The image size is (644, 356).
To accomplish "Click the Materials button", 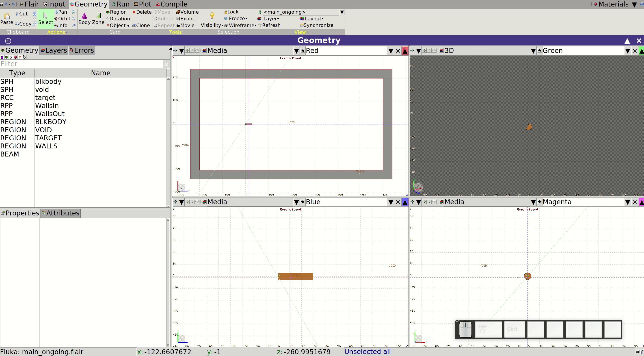I will click(x=611, y=4).
